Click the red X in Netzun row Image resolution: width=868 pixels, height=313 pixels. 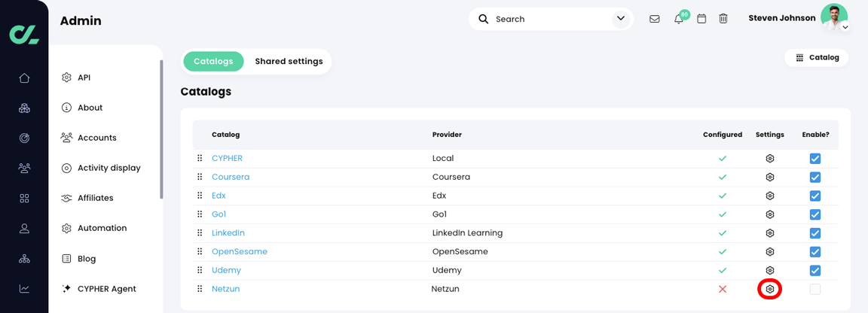(x=722, y=289)
